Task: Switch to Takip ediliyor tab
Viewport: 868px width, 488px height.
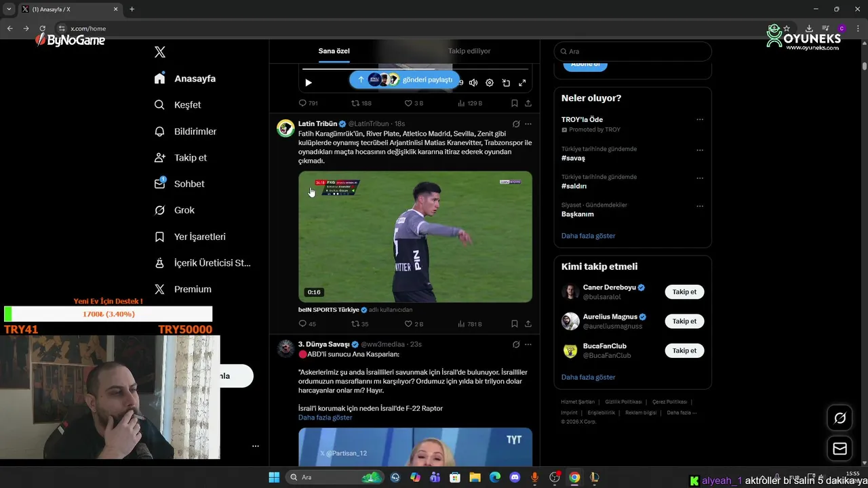Action: (x=469, y=51)
